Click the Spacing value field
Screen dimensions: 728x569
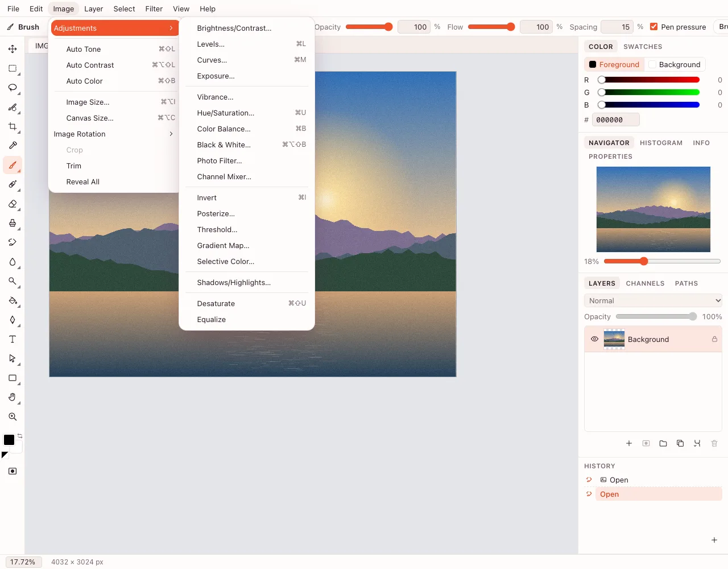617,27
